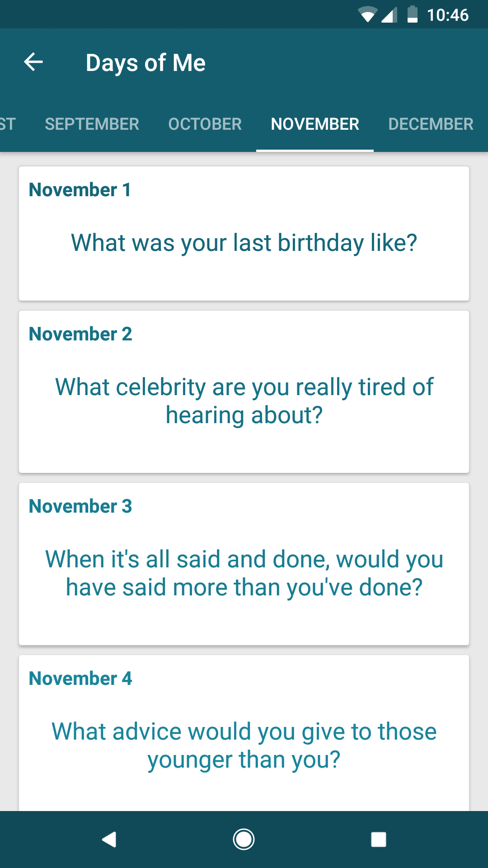Open the November 3 said and done card
The height and width of the screenshot is (868, 488).
[x=244, y=573]
